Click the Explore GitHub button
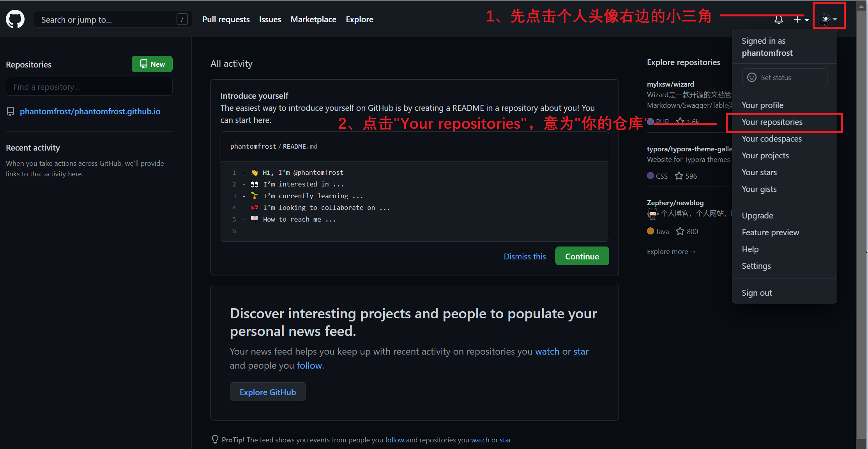Viewport: 868px width, 449px height. click(268, 392)
